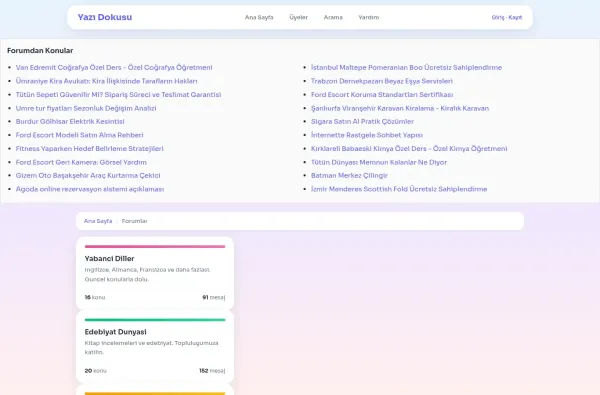
Task: Open the Yazı Dokusu site logo
Action: tap(104, 17)
